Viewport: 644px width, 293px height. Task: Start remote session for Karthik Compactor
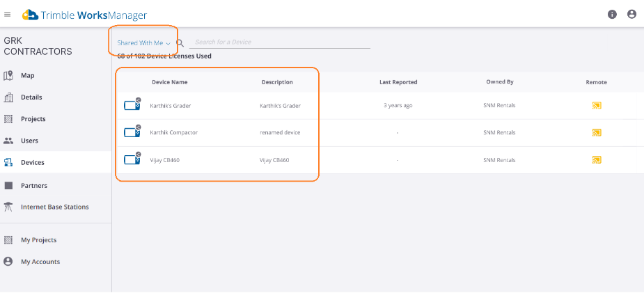click(x=597, y=132)
